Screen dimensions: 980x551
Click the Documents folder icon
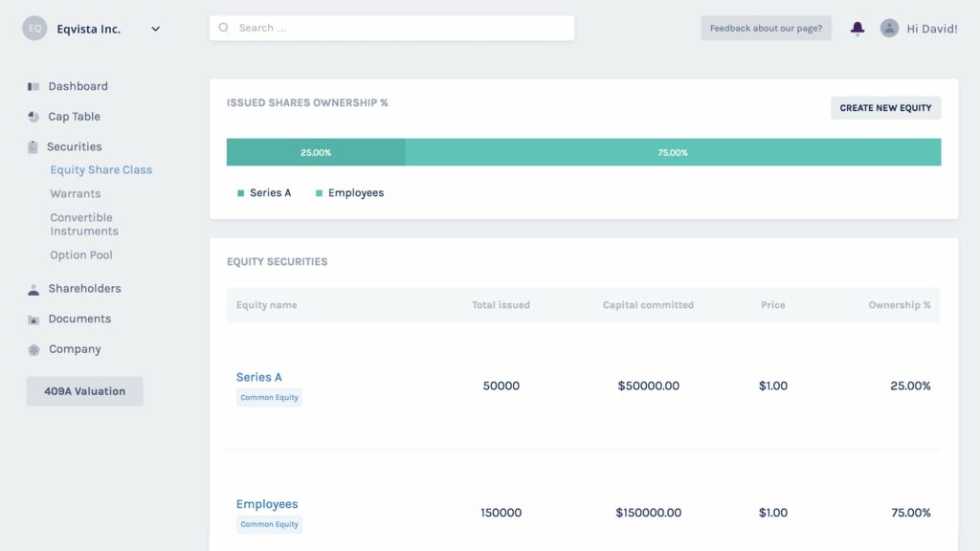33,320
